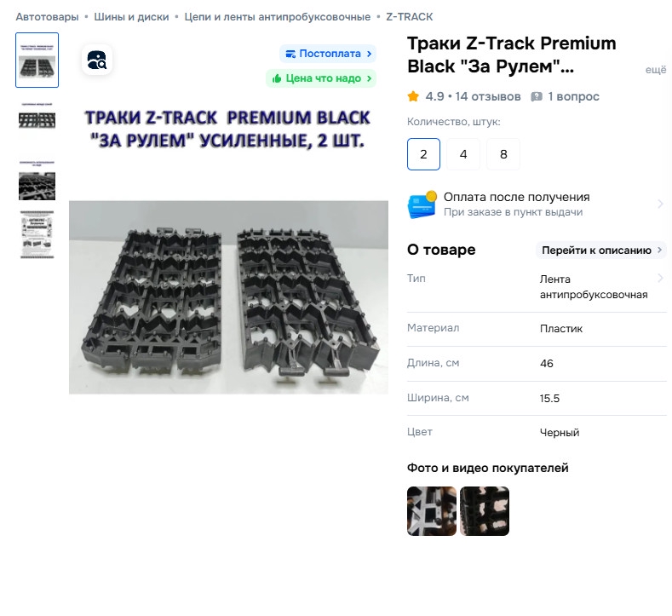Screen dimensions: 672x616
Task: Select quantity 2 option
Action: (423, 154)
